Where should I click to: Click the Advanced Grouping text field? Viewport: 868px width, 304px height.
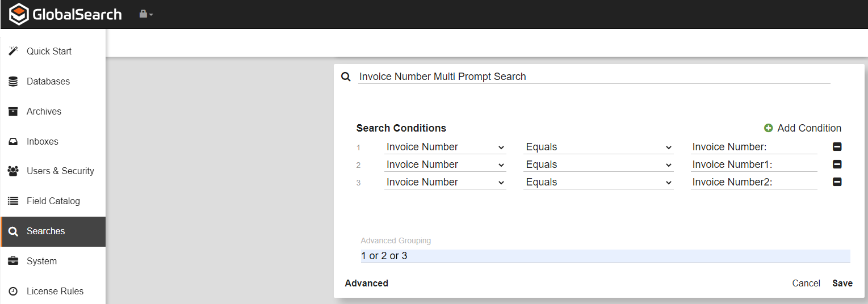(605, 256)
